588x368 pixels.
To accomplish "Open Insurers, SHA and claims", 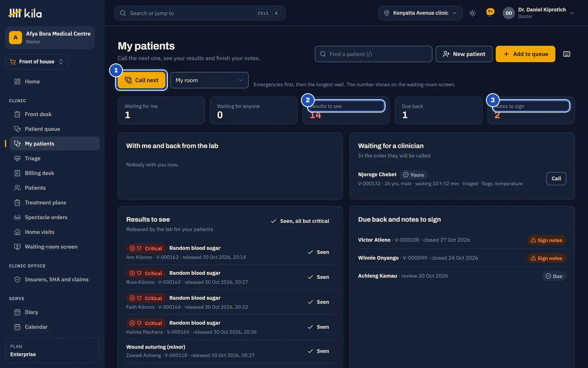I will click(55, 279).
